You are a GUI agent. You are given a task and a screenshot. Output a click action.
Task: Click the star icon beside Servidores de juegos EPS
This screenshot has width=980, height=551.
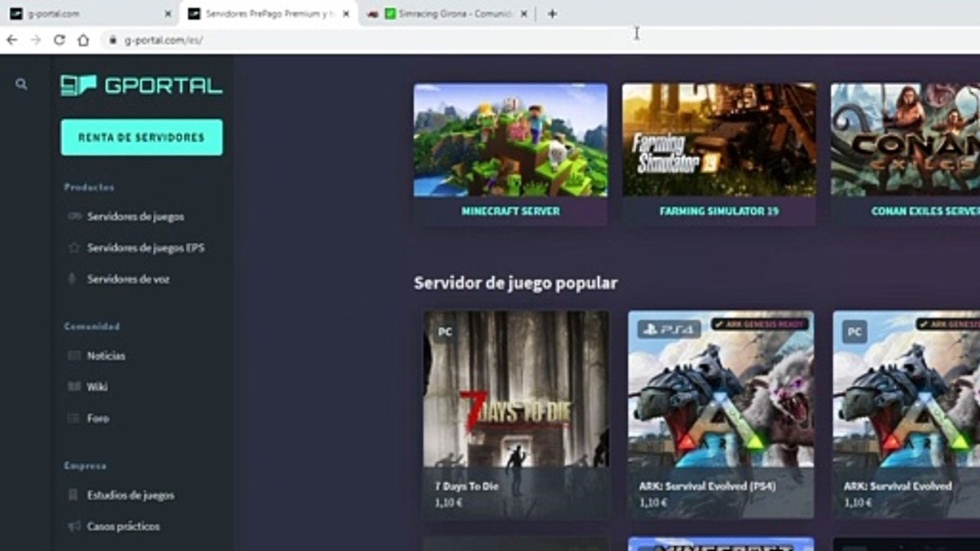pos(74,248)
